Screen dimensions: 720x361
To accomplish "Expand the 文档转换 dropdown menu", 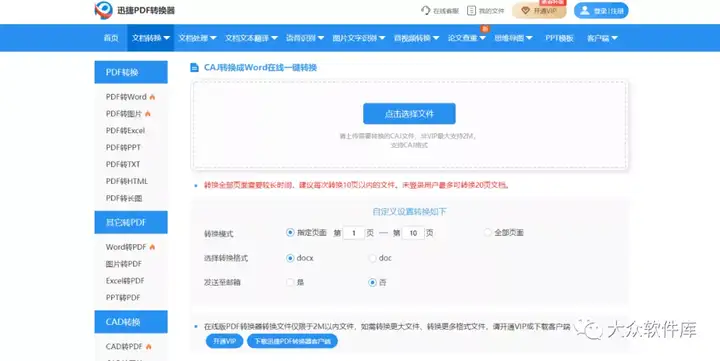I will point(151,38).
